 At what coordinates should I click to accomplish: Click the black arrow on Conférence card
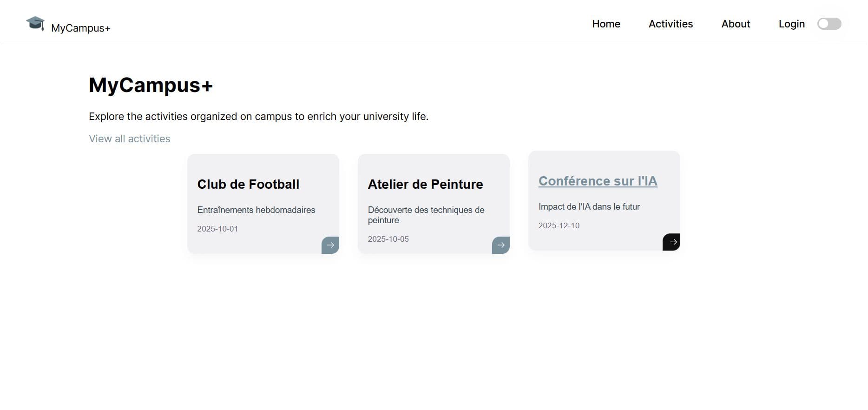[x=671, y=242]
